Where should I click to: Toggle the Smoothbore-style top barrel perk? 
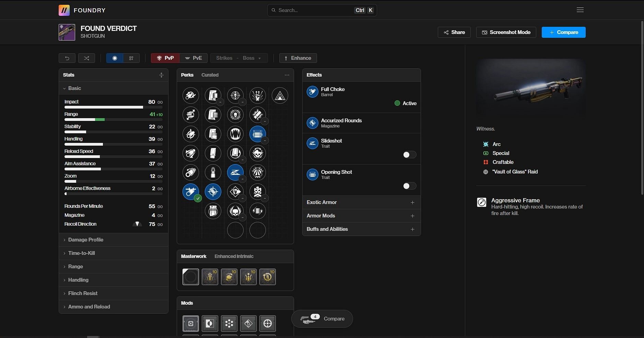[190, 95]
